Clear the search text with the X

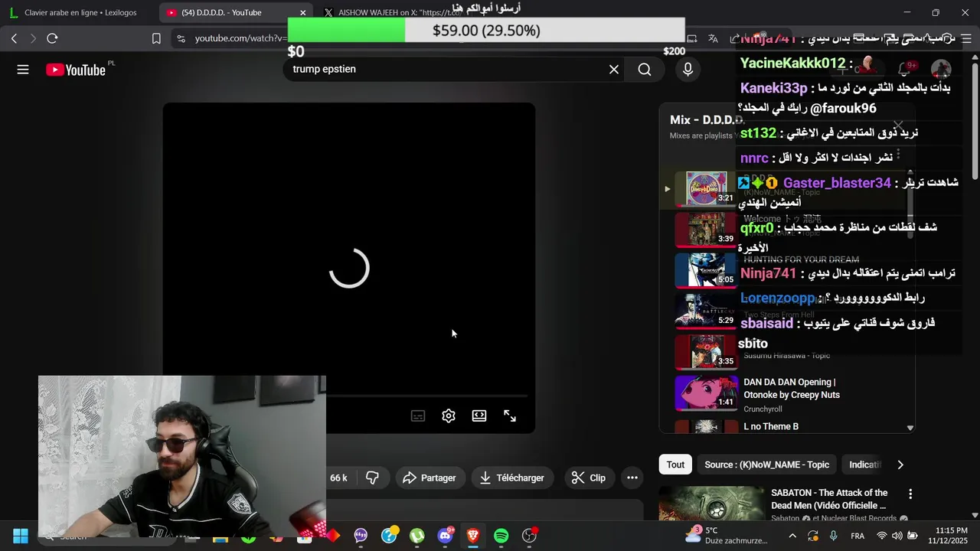pos(614,70)
